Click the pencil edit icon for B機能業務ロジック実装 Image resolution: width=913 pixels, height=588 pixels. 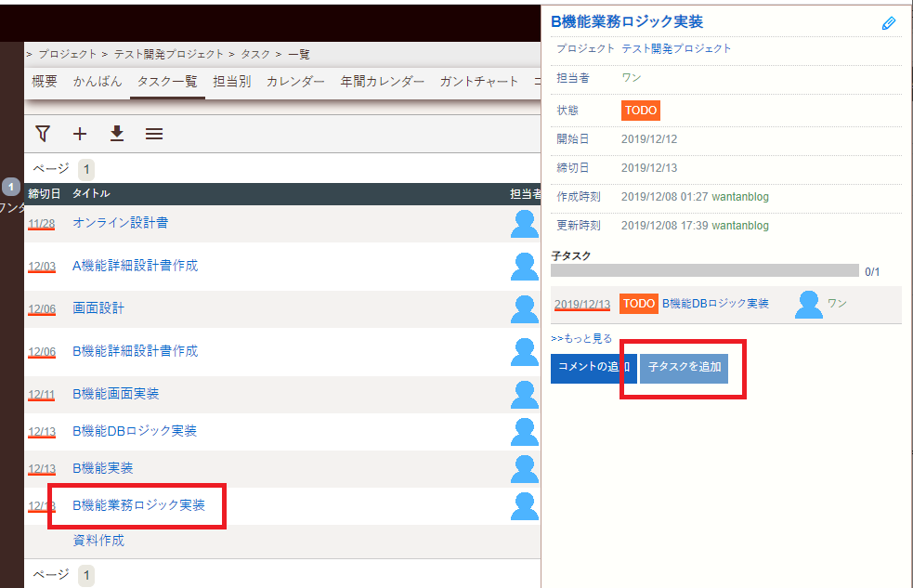888,21
